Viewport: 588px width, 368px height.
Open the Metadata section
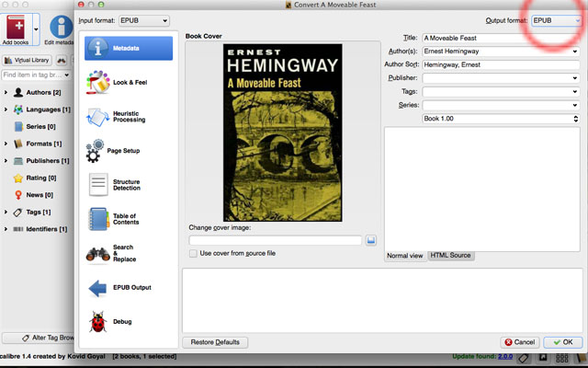point(129,48)
